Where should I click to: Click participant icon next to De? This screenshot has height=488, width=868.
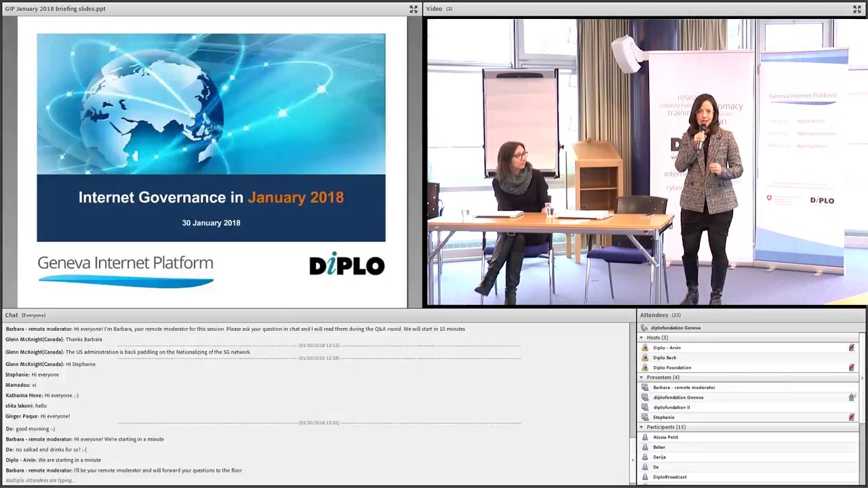645,467
